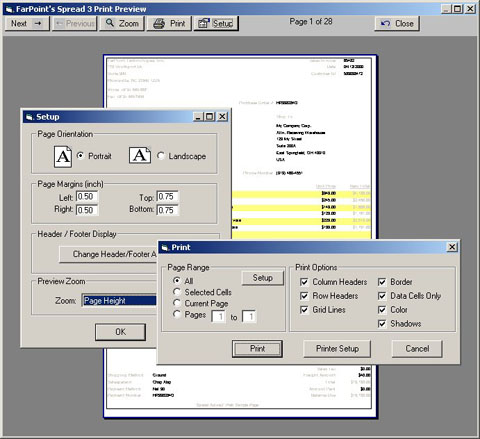
Task: Open Setup from the preview toolbar
Action: click(216, 24)
